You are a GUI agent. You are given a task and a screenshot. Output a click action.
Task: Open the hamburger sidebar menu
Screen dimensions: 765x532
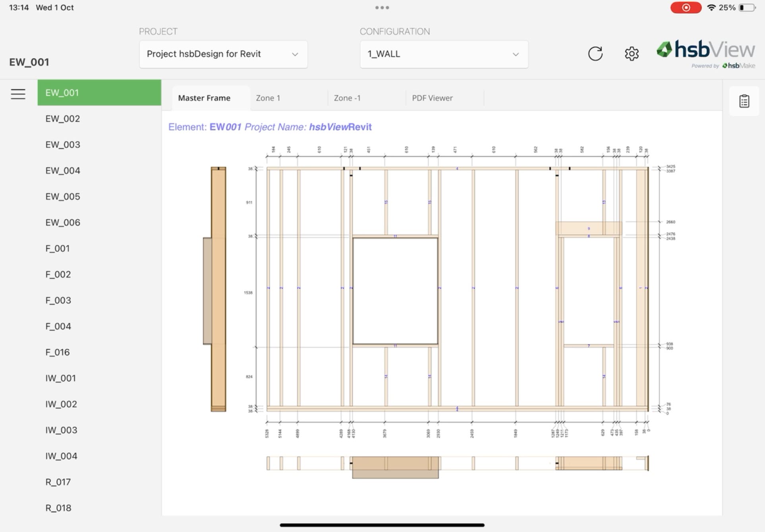tap(18, 94)
